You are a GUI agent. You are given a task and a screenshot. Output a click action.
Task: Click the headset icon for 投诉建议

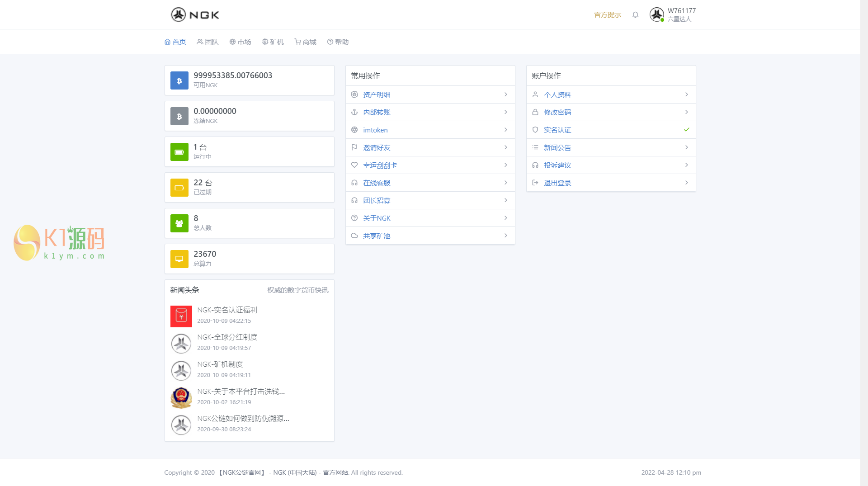pyautogui.click(x=535, y=165)
